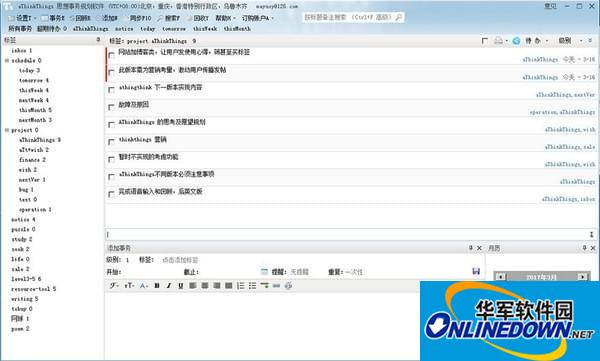Viewport: 600px width, 361px height.
Task: Insert a numbered list in the editor
Action: [x=241, y=286]
